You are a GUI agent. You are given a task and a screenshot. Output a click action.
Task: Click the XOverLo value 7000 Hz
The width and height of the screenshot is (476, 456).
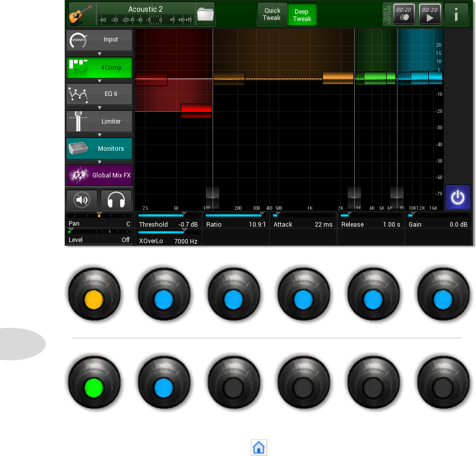(x=186, y=242)
